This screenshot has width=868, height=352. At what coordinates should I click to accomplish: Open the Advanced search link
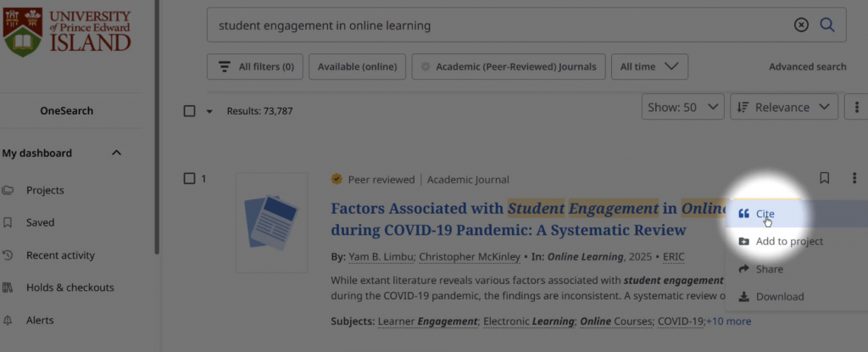tap(807, 66)
